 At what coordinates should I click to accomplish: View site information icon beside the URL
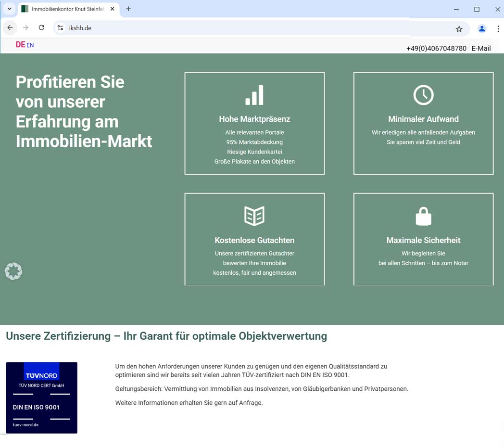60,28
